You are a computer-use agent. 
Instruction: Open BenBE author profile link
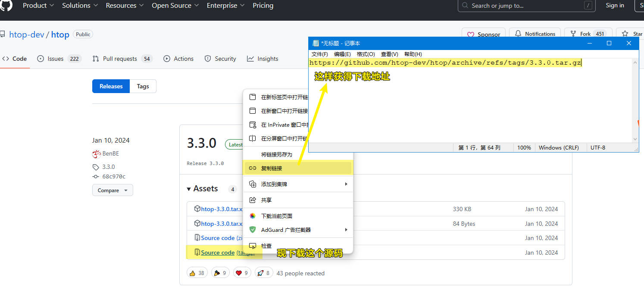[x=111, y=153]
